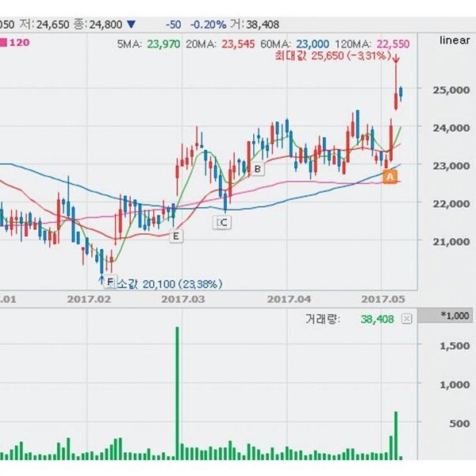
Task: Toggle the linear price scale label
Action: point(454,40)
